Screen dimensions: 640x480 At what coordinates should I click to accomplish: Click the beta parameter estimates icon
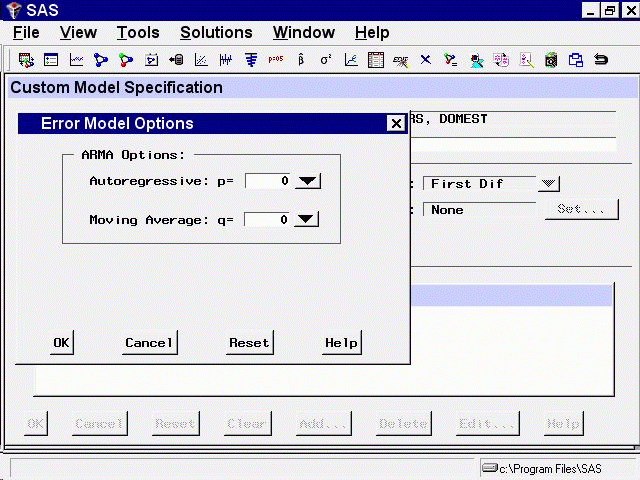pyautogui.click(x=301, y=60)
